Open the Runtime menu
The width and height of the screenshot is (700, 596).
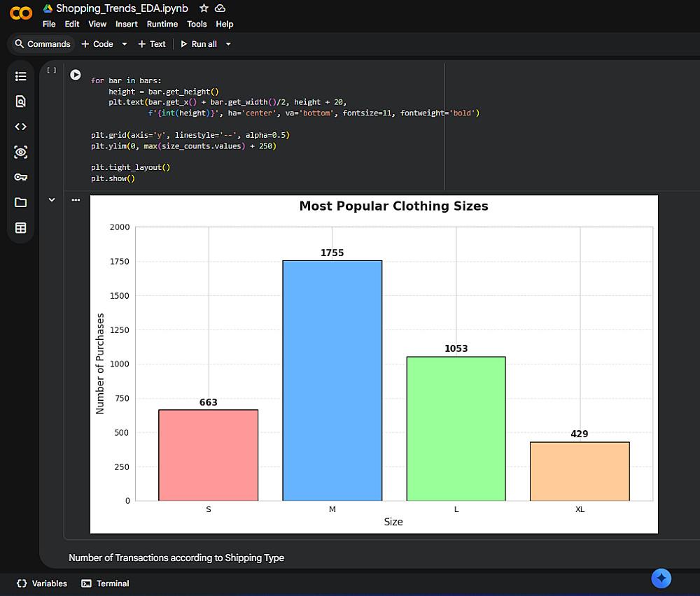pos(162,24)
